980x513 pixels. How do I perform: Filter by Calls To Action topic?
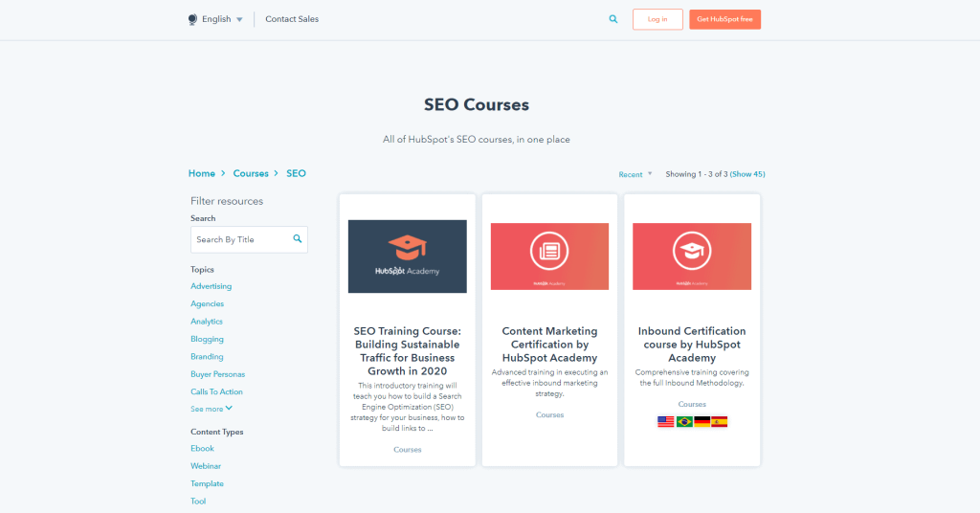coord(216,391)
